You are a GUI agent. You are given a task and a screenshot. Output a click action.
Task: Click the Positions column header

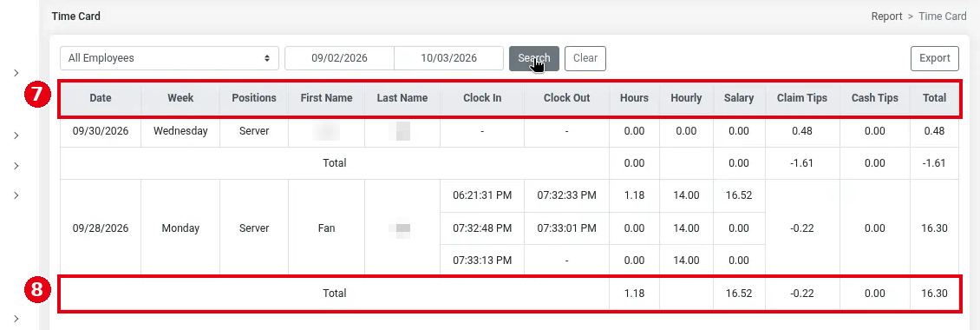coord(254,97)
